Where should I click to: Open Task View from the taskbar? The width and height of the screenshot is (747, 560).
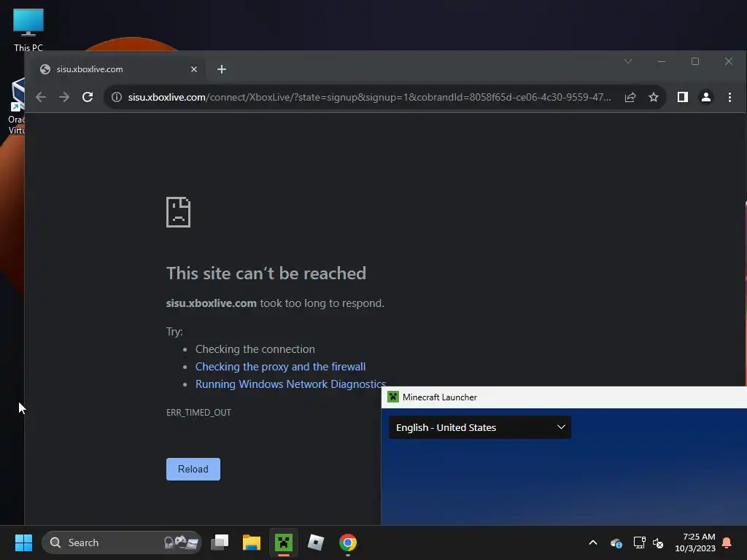tap(220, 542)
